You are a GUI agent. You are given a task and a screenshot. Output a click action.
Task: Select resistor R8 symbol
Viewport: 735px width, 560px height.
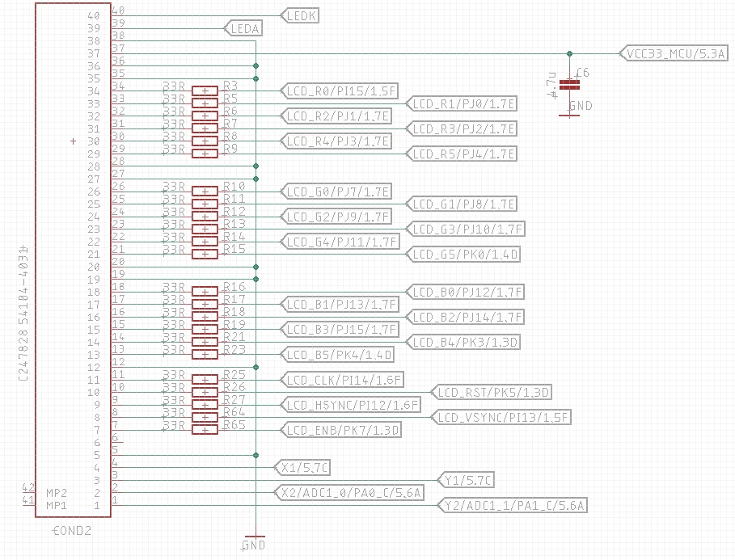[205, 141]
